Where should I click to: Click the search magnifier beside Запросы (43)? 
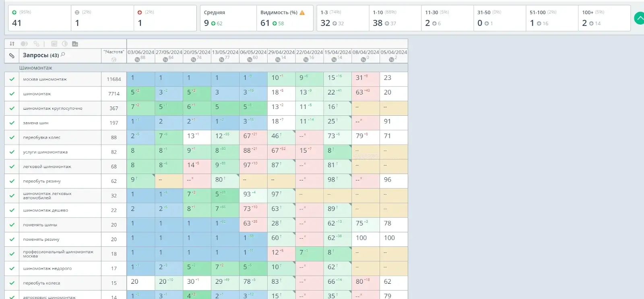pyautogui.click(x=63, y=55)
